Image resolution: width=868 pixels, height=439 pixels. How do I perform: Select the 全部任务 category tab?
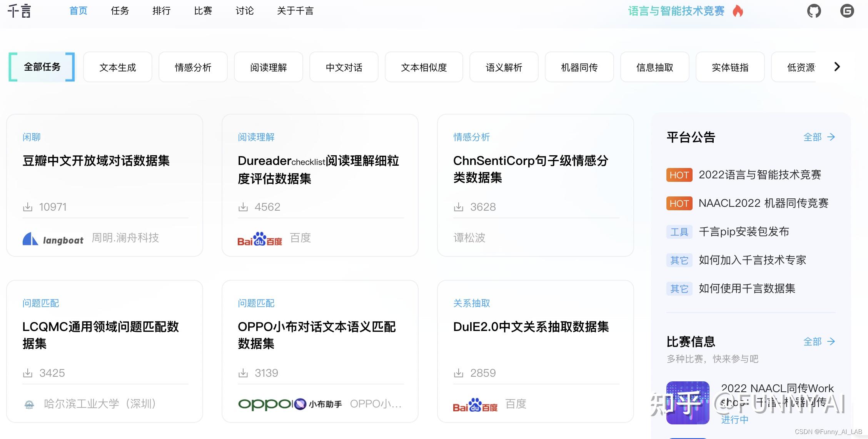[42, 67]
